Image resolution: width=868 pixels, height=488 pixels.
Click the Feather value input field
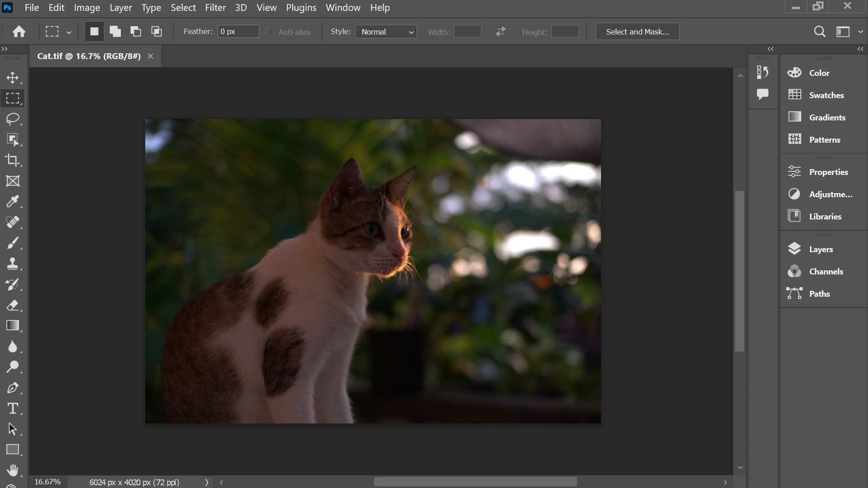(x=238, y=31)
